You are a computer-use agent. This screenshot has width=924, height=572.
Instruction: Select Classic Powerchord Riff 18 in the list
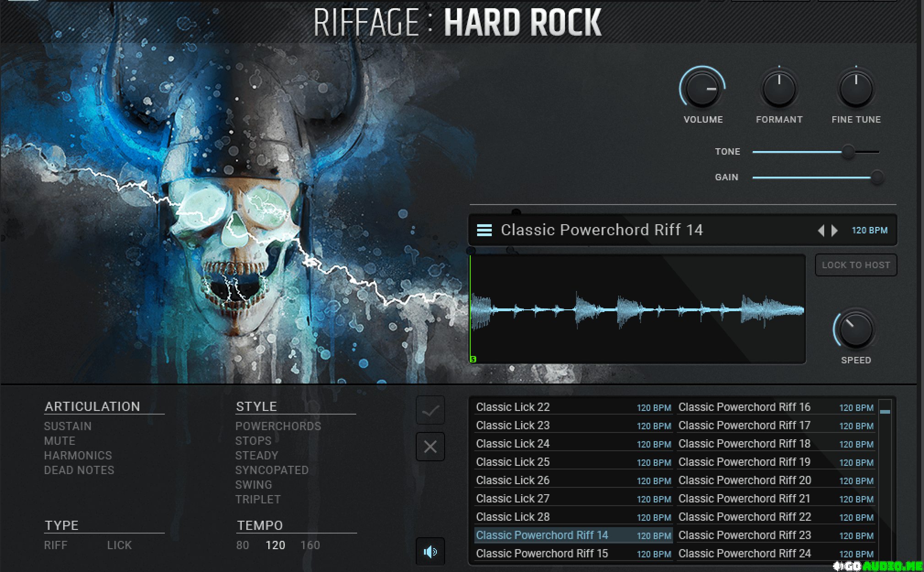click(x=776, y=443)
